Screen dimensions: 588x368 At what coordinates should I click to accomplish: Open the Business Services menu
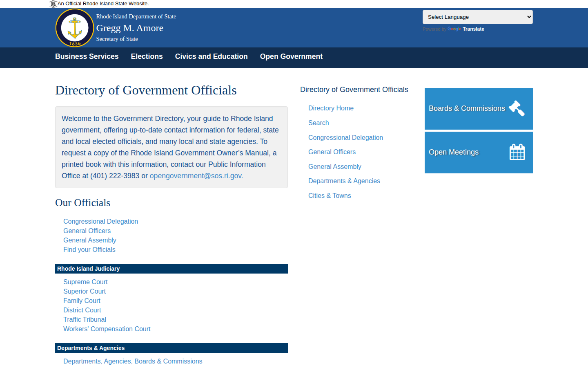coord(87,56)
